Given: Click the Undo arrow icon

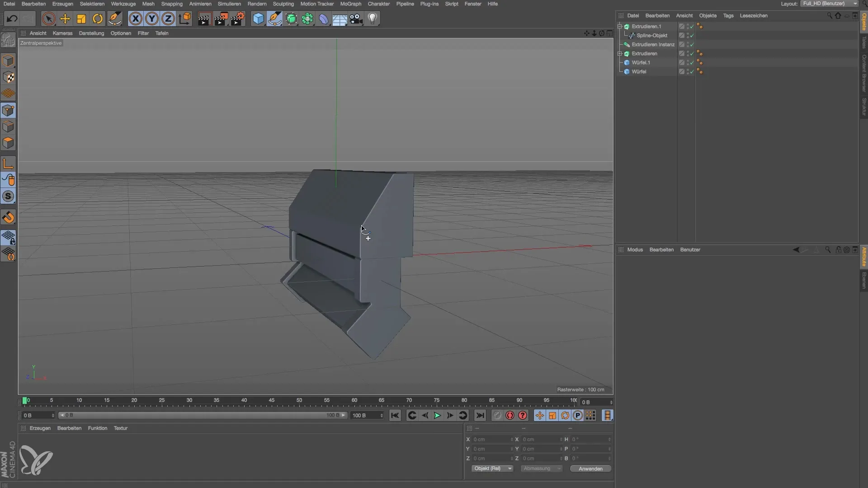Looking at the screenshot, I should 12,19.
